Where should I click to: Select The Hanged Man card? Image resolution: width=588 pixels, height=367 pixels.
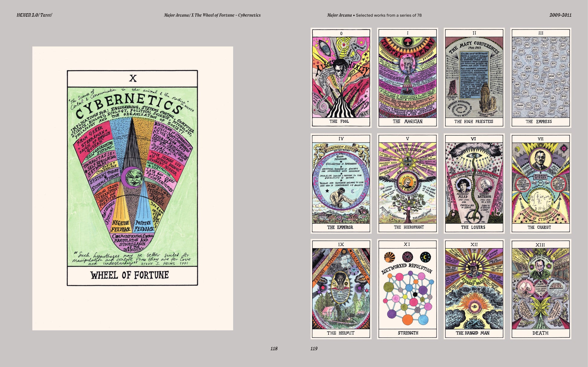pos(474,289)
